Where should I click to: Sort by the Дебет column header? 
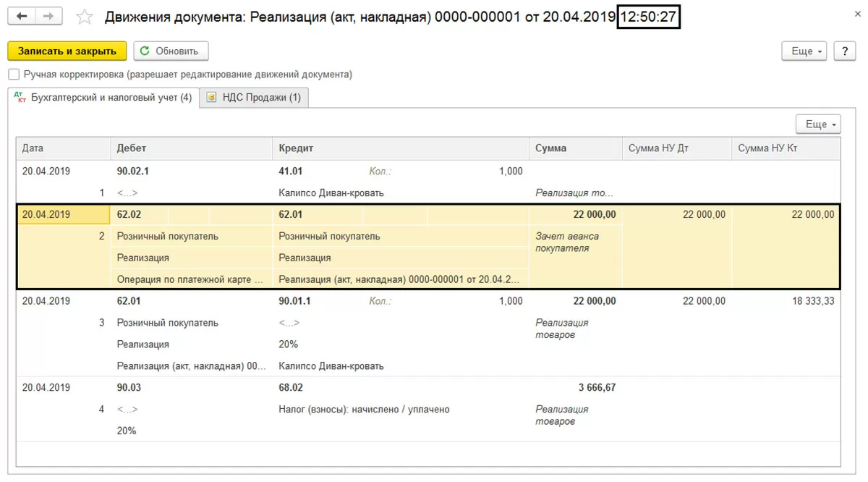132,148
